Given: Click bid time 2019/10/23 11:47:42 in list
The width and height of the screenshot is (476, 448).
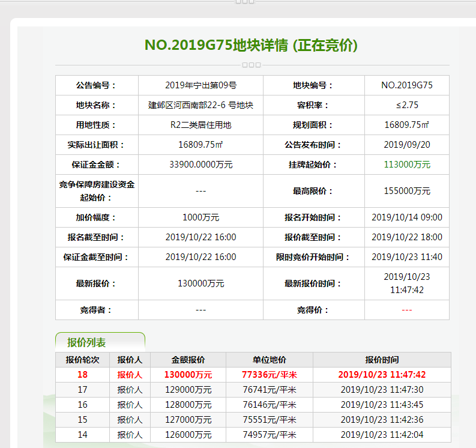Looking at the screenshot, I should click(x=382, y=375).
